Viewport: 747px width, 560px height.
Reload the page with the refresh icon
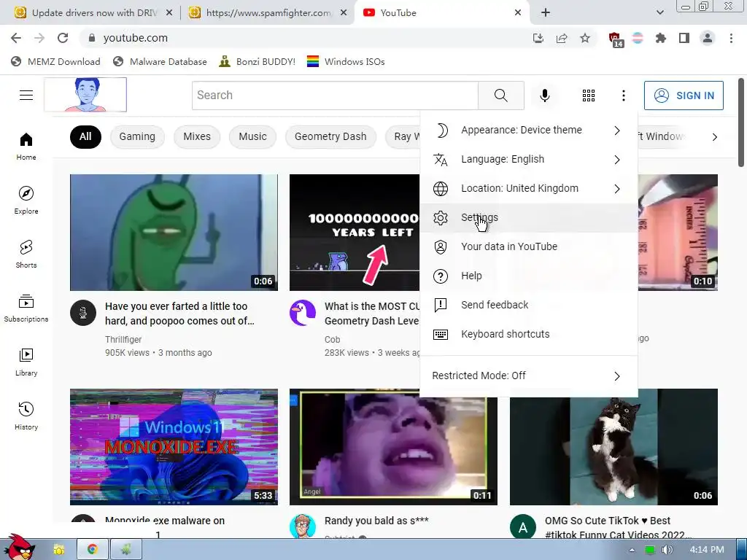[63, 38]
